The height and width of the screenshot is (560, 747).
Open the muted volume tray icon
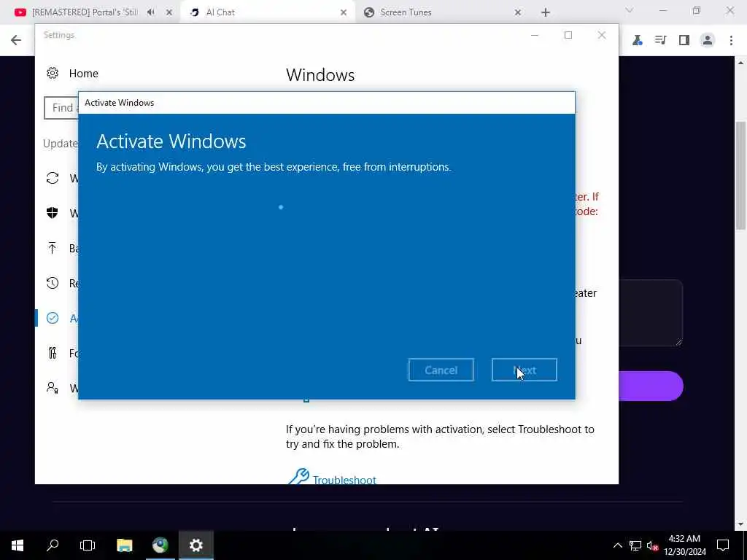[x=652, y=545]
